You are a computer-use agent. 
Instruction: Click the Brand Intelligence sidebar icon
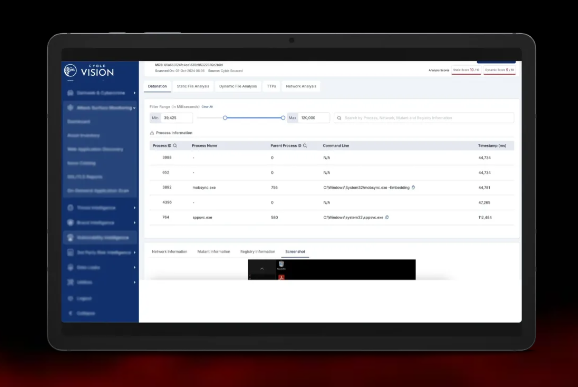coord(70,223)
